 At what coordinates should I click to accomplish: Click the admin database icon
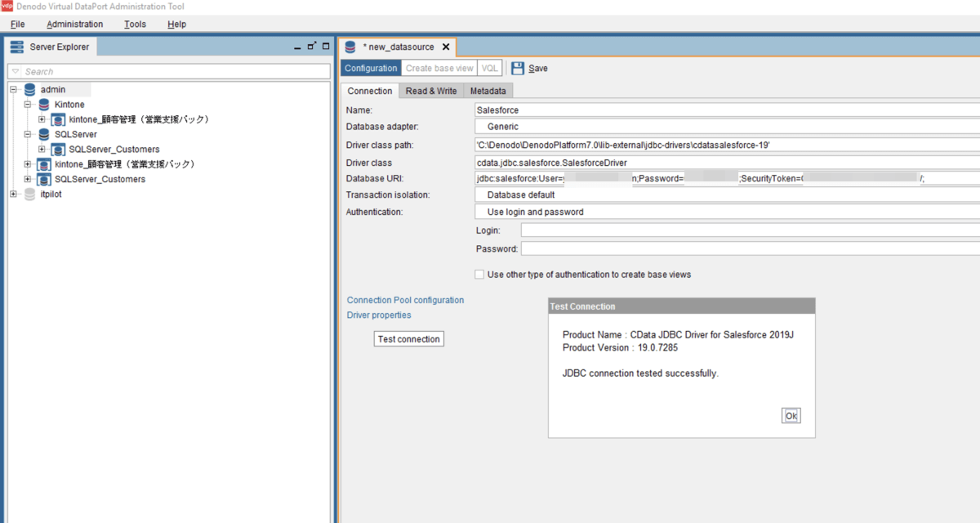29,90
